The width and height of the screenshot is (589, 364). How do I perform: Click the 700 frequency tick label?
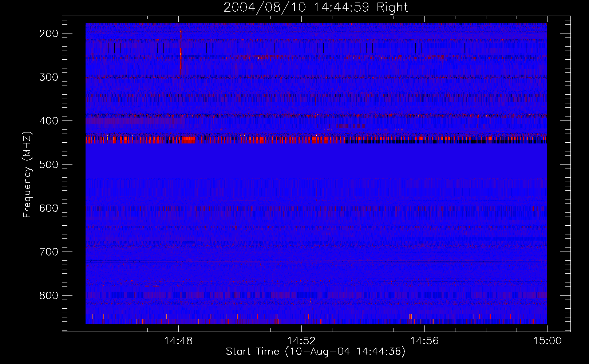(x=48, y=252)
